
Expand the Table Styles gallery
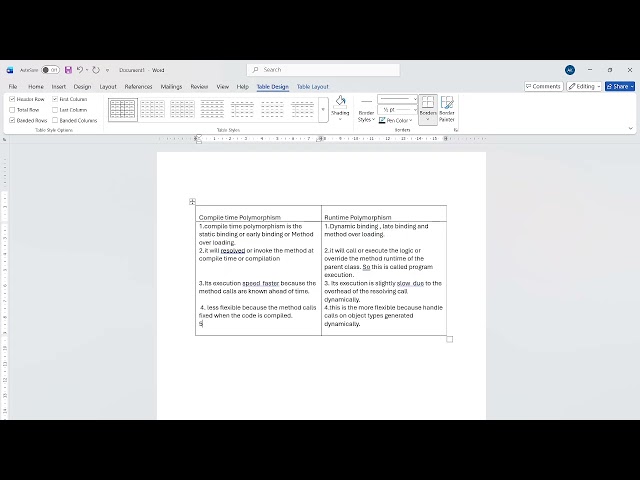pyautogui.click(x=323, y=109)
